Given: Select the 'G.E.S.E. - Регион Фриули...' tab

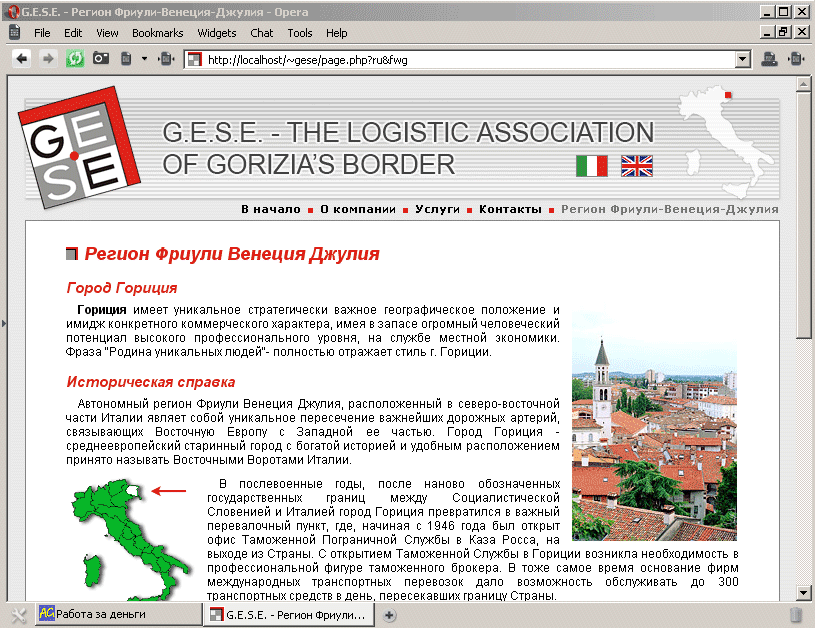Looking at the screenshot, I should pos(288,615).
